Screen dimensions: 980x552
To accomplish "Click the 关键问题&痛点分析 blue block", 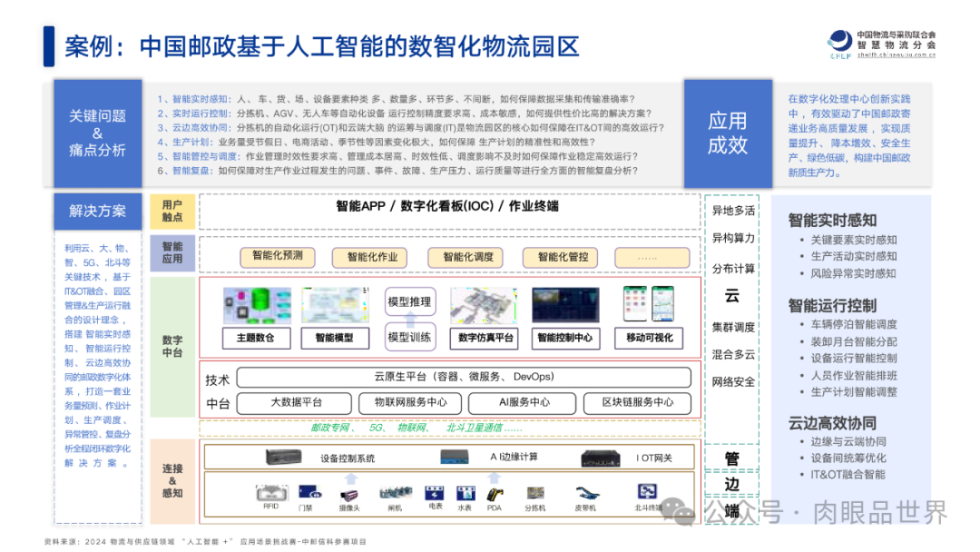I will [x=97, y=133].
